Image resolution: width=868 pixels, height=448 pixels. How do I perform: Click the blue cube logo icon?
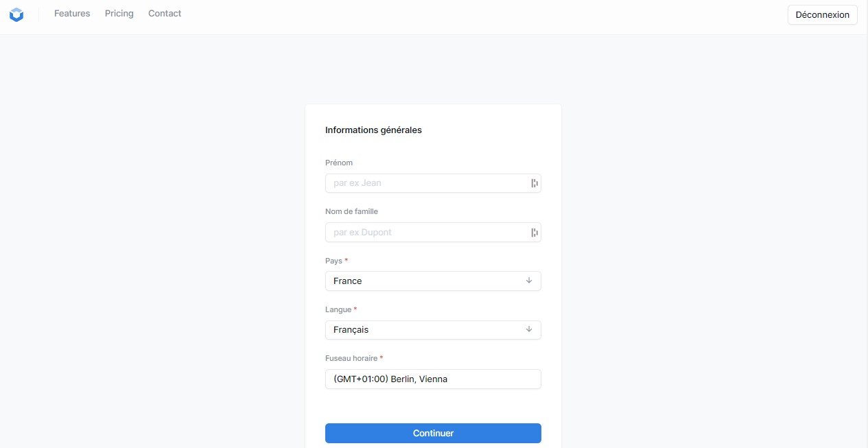(x=16, y=14)
